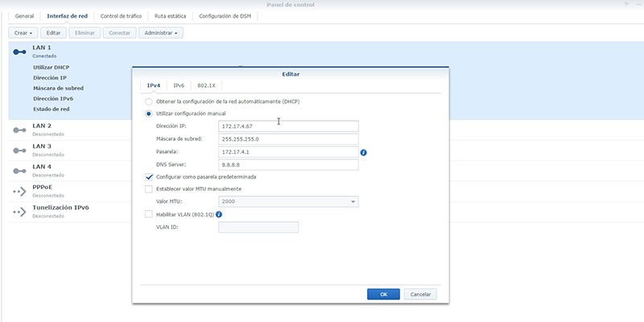Switch to the 802.1X tab
Screen dimensions: 644x322
pyautogui.click(x=206, y=86)
